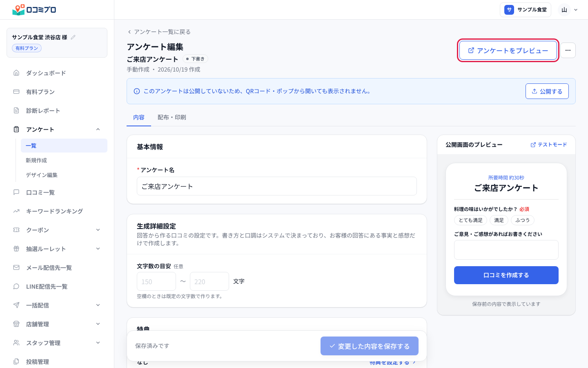Go to 口コミ一覧 page
This screenshot has height=368, width=588.
(x=57, y=192)
